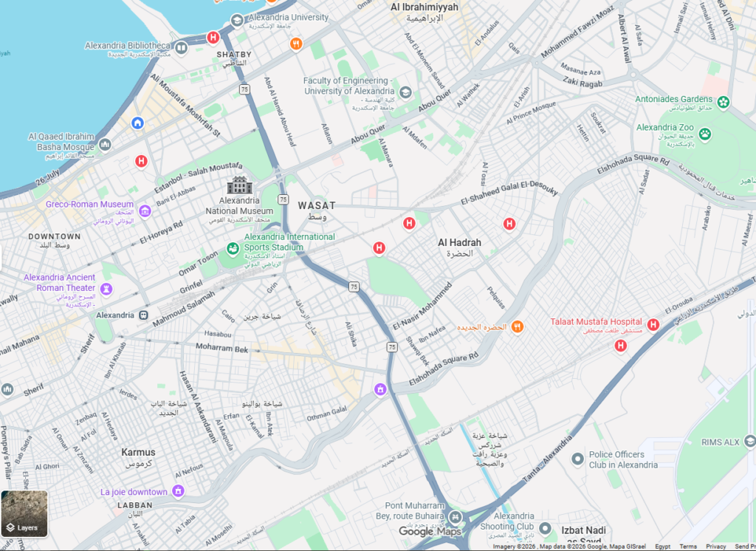Select the Pont Muharram Bey bridge marker
Screen dimensions: 756x551
coord(455,518)
